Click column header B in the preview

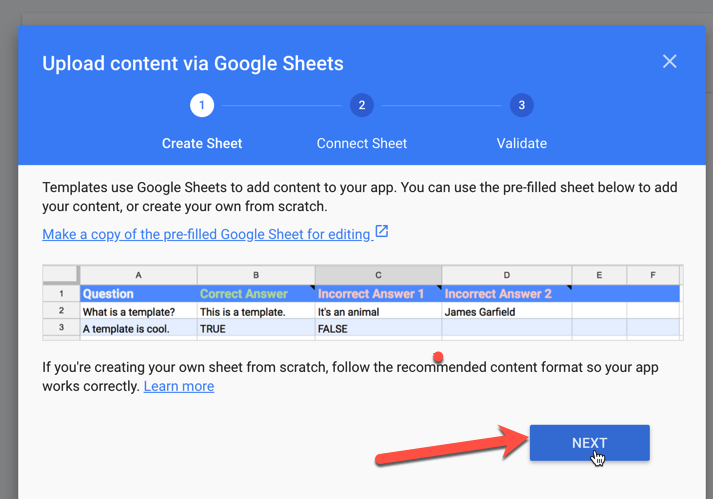tap(256, 275)
